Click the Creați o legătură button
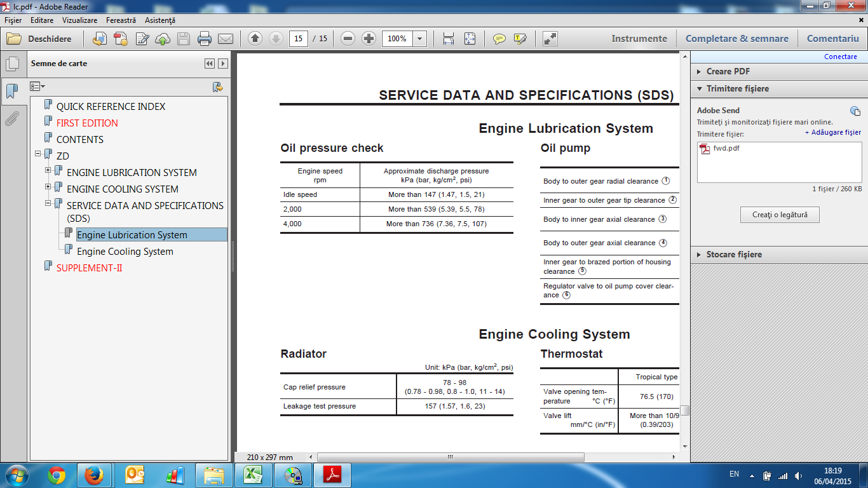Image resolution: width=868 pixels, height=488 pixels. coord(780,215)
